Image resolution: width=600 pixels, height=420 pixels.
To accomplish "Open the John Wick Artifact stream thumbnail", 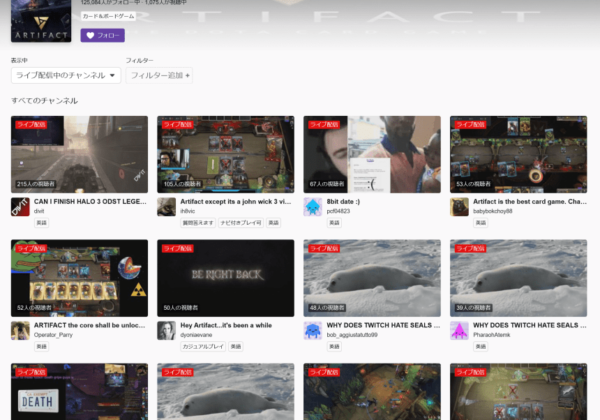I will point(226,155).
